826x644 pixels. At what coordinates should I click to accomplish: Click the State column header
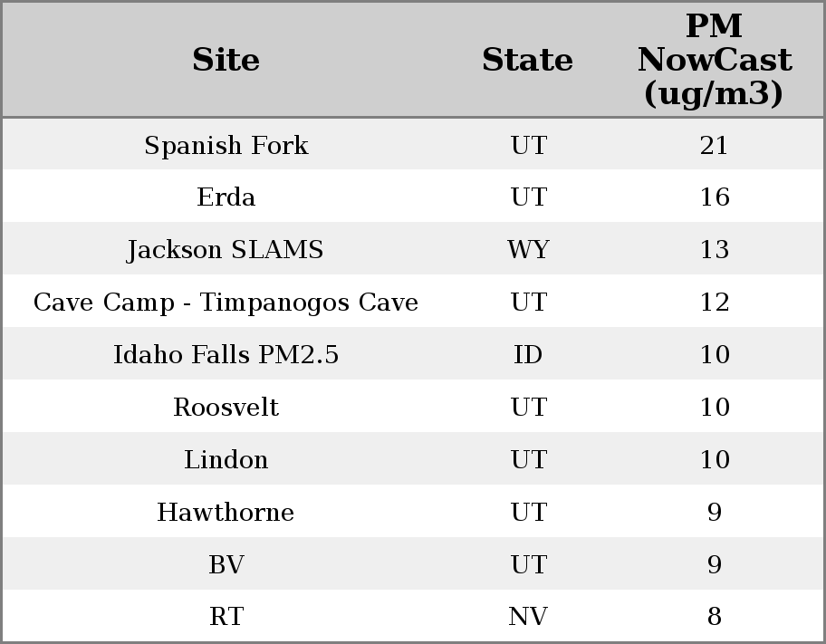click(527, 61)
